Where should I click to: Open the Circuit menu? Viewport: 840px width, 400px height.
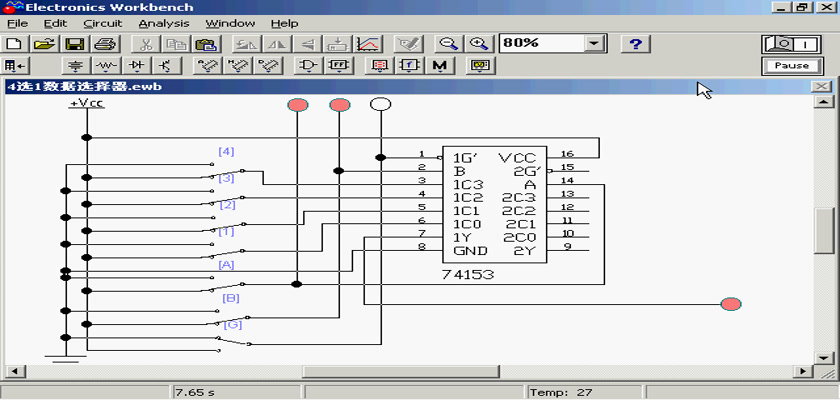pyautogui.click(x=103, y=24)
